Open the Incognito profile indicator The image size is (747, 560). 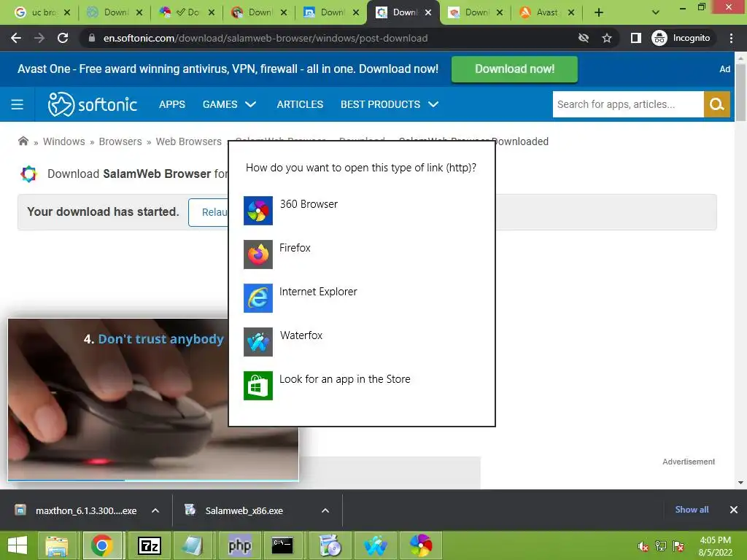point(681,38)
